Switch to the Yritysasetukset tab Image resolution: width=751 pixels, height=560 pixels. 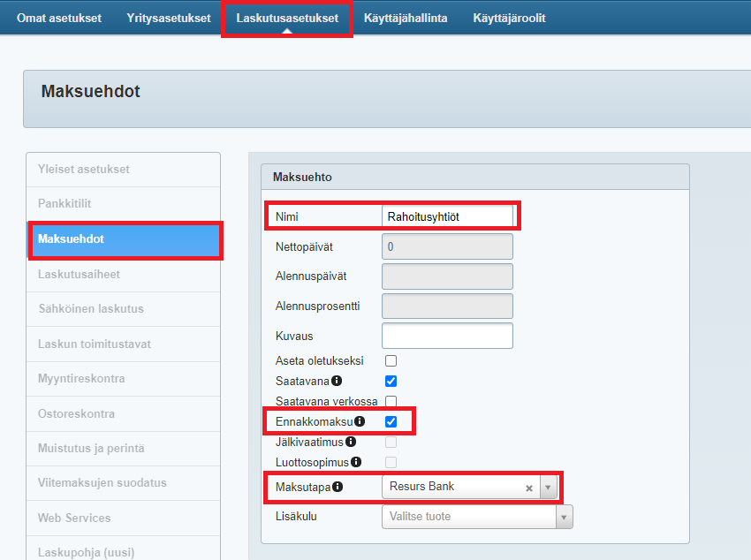[169, 18]
